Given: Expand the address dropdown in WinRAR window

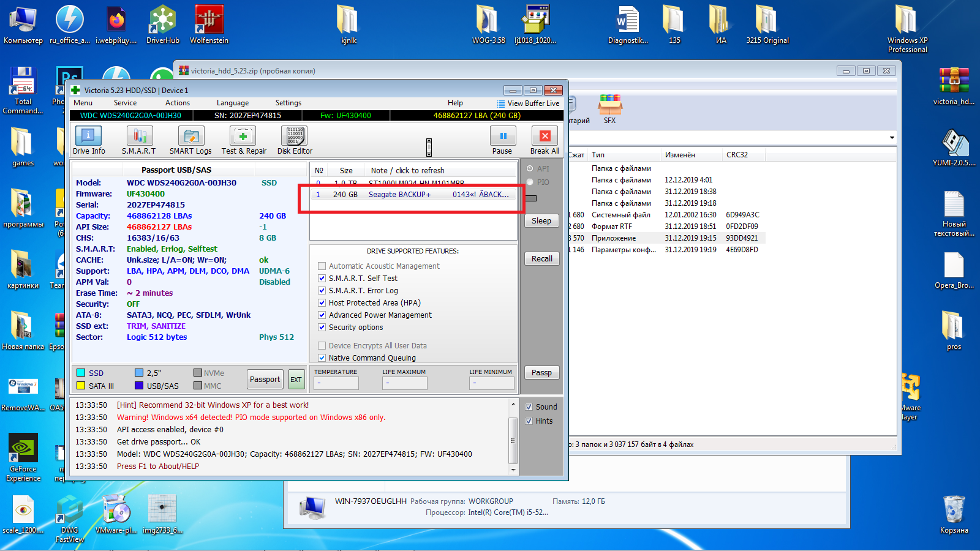Looking at the screenshot, I should [x=892, y=138].
